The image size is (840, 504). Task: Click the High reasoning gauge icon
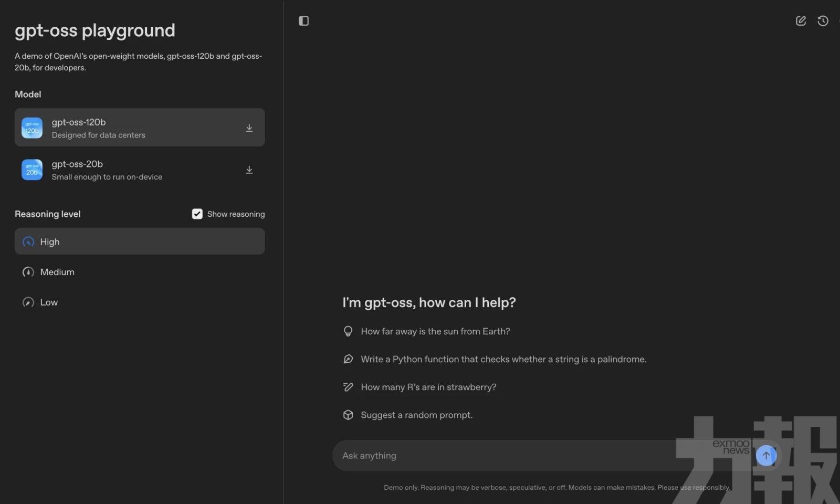coord(28,241)
